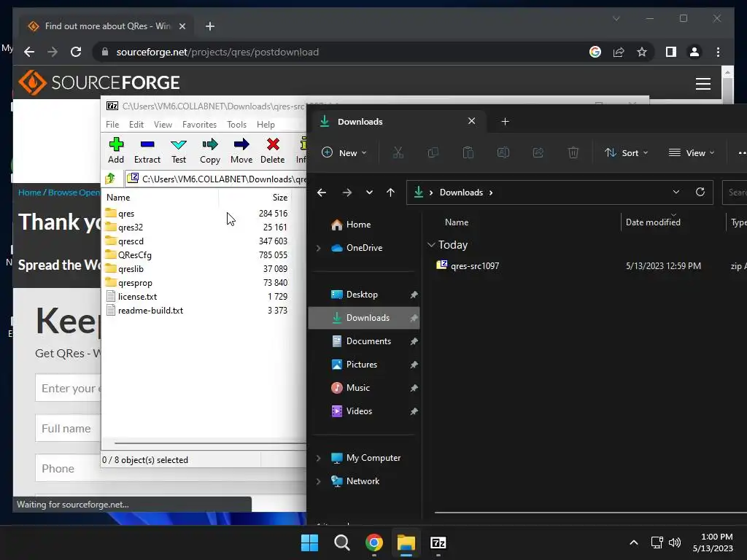The width and height of the screenshot is (747, 560).
Task: Refresh the Downloads folder view
Action: pos(700,192)
